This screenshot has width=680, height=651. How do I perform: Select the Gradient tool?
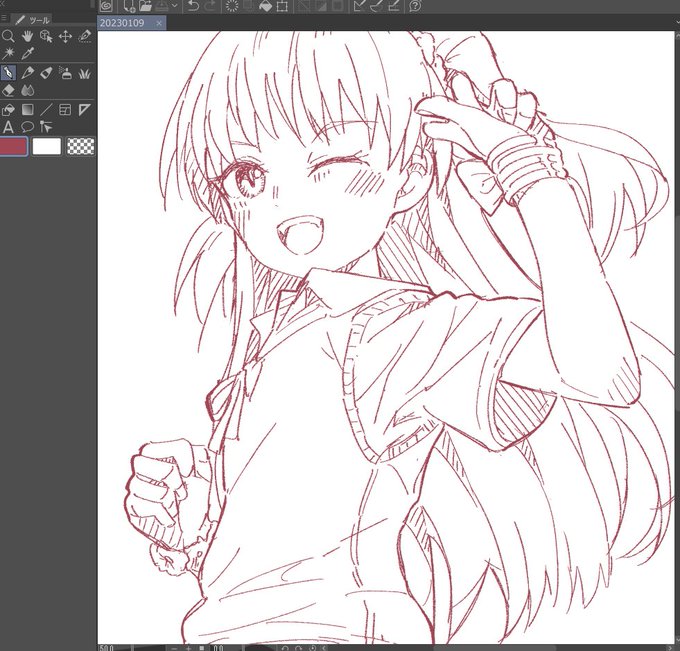[x=27, y=110]
